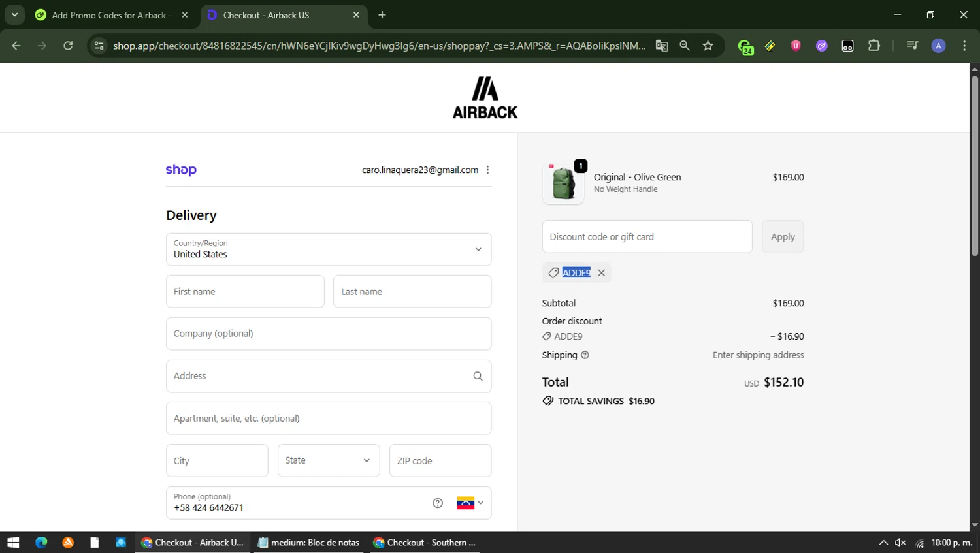Viewport: 980px width, 553px height.
Task: Bookmark this page with the star icon
Action: 708,46
